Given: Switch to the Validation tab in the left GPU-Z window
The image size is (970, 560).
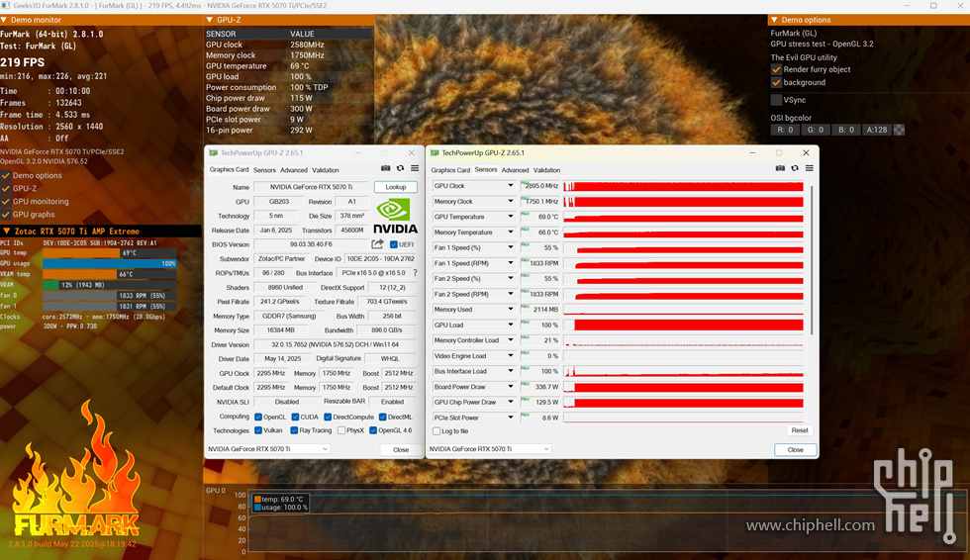Looking at the screenshot, I should coord(326,170).
